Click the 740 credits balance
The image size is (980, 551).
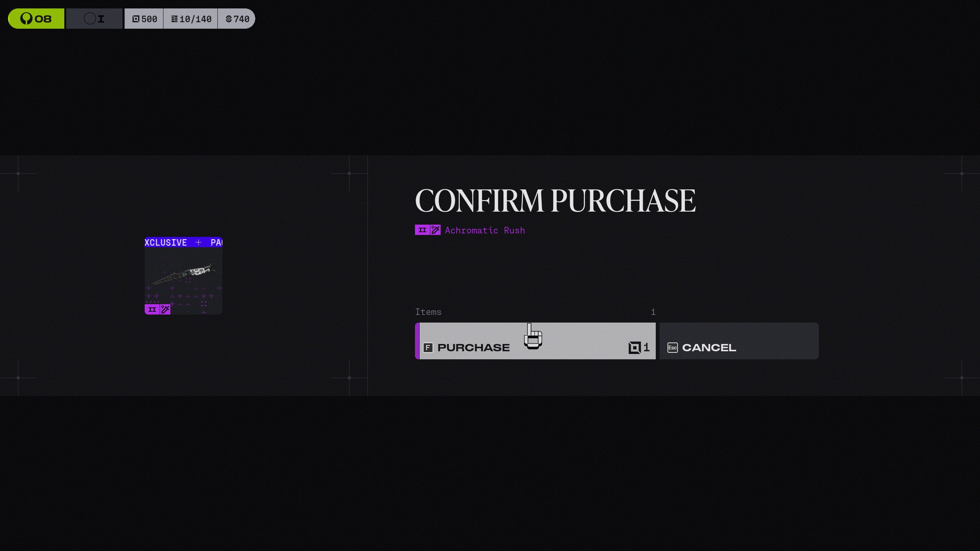click(237, 19)
